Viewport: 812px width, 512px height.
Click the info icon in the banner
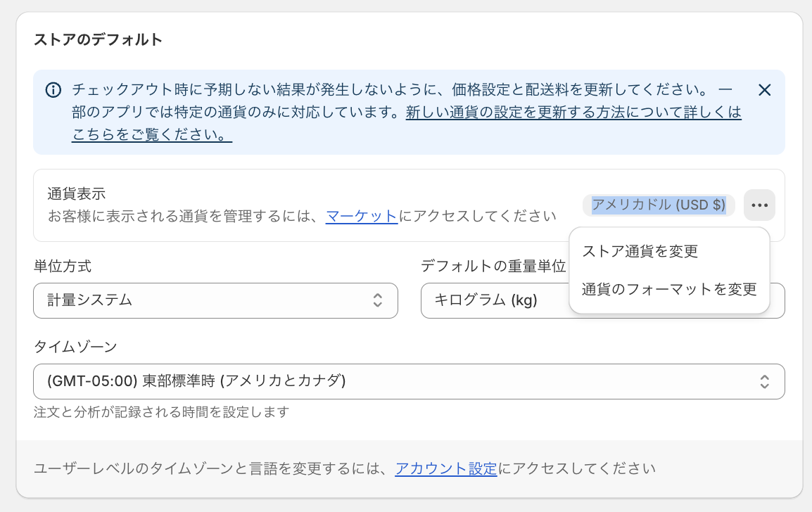click(53, 90)
